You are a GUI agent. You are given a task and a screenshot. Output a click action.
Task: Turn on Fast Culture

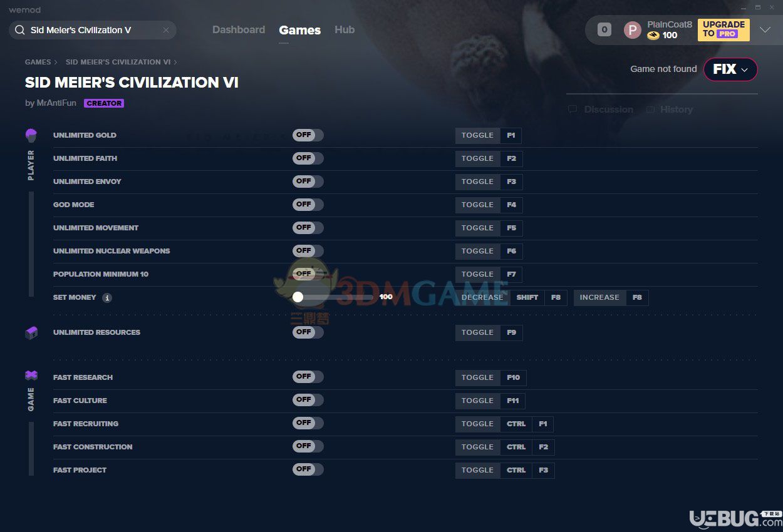tap(308, 400)
